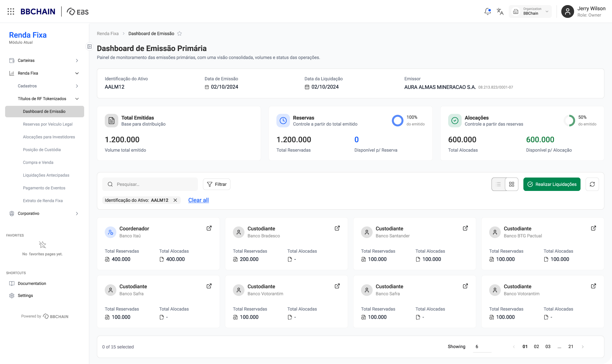
Task: Open first Banco Safra card external link
Action: click(x=209, y=286)
